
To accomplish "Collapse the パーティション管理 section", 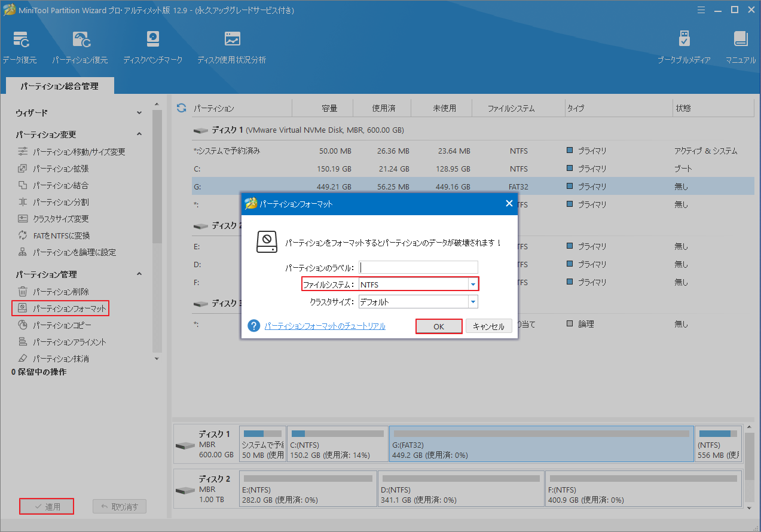I will click(x=139, y=274).
